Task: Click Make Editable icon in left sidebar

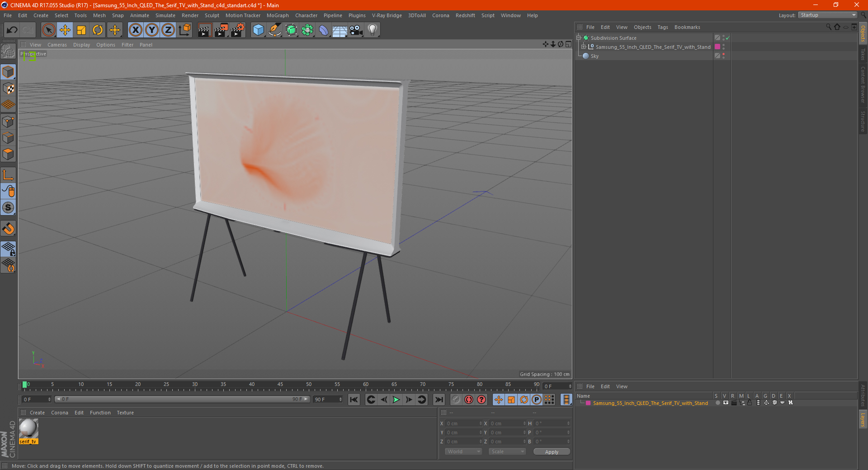Action: [x=8, y=52]
